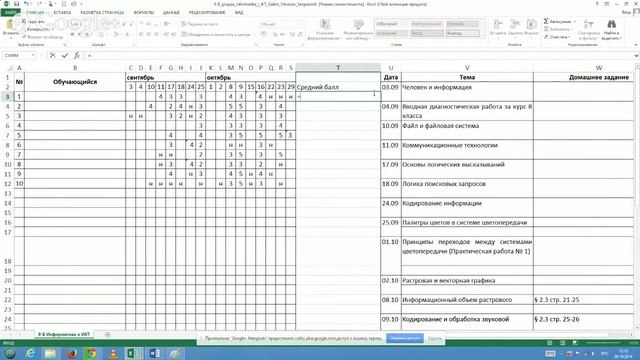Viewport: 640px width, 360px height.
Task: Adjust the zoom slider in status bar
Action: coord(603,342)
